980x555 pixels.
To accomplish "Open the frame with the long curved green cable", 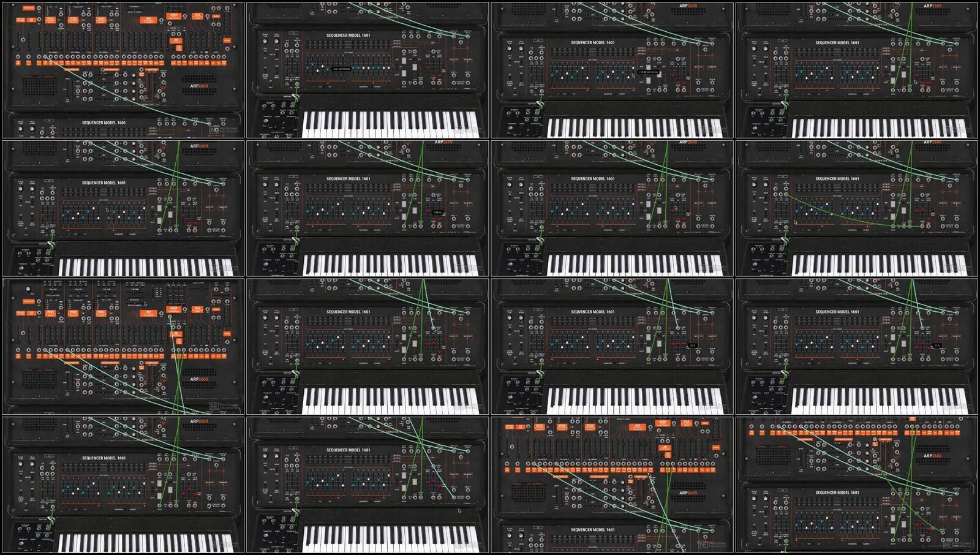I will (x=857, y=208).
